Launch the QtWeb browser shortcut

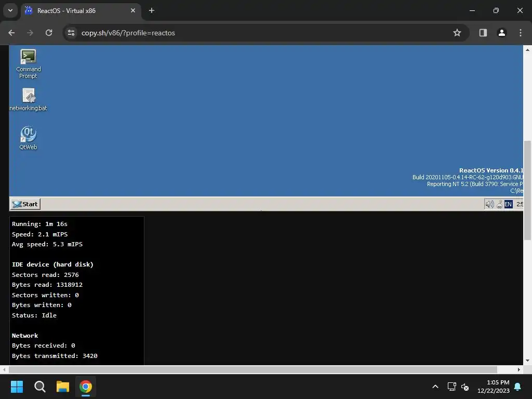pyautogui.click(x=28, y=138)
